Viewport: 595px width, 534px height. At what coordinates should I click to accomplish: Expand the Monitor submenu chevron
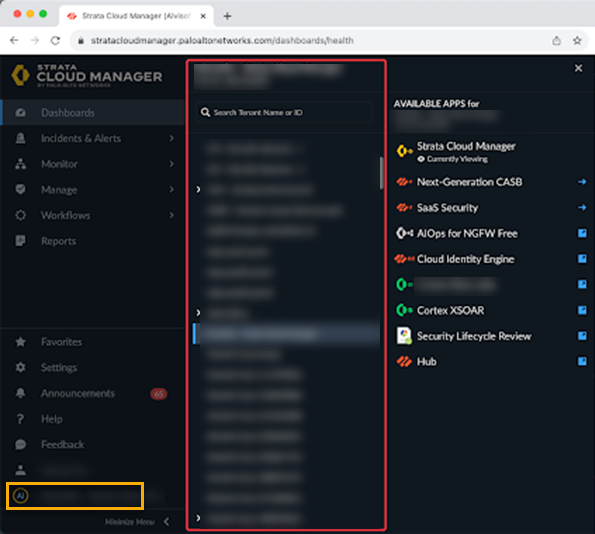172,164
